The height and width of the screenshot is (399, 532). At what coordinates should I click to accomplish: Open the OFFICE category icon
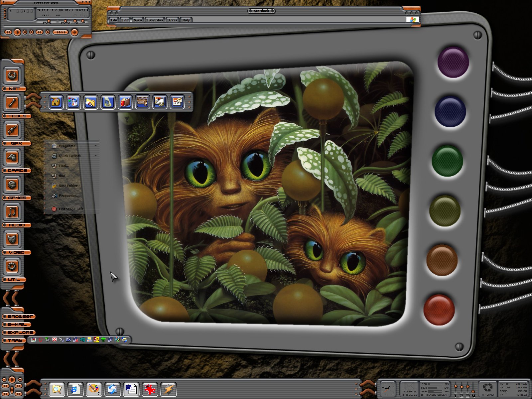point(12,157)
